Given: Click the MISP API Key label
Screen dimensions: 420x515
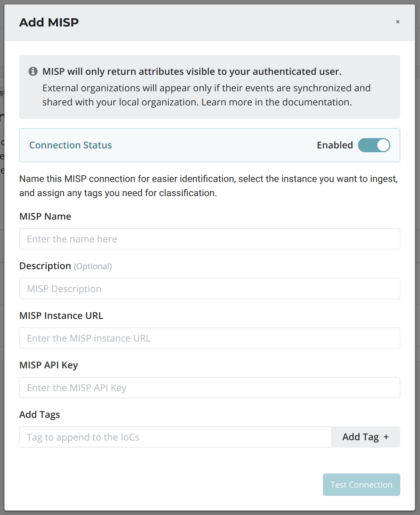Looking at the screenshot, I should pyautogui.click(x=49, y=365).
